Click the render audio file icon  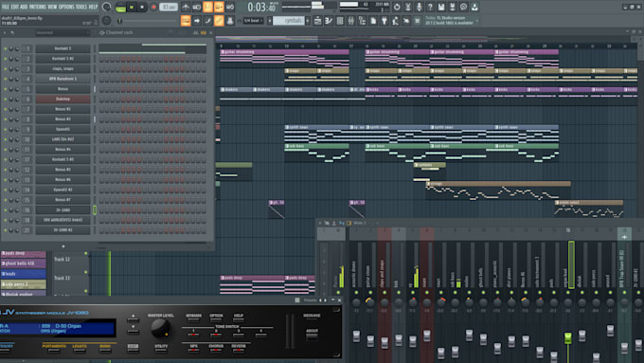pos(452,7)
